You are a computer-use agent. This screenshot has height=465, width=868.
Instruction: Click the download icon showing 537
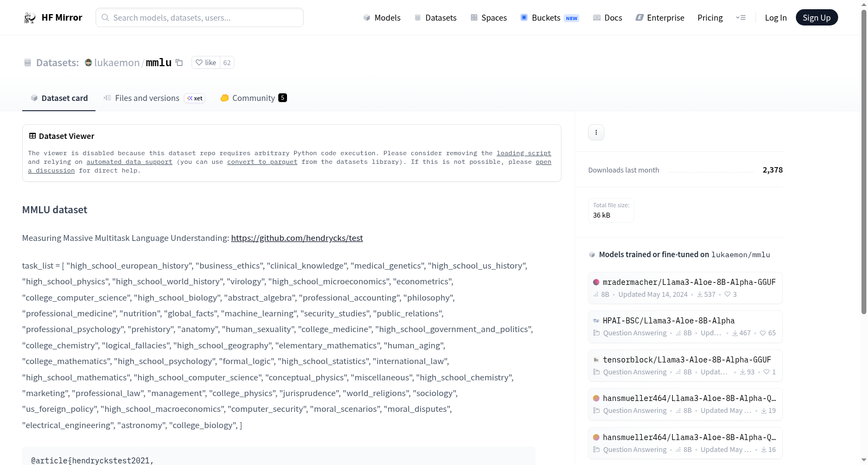pos(700,295)
